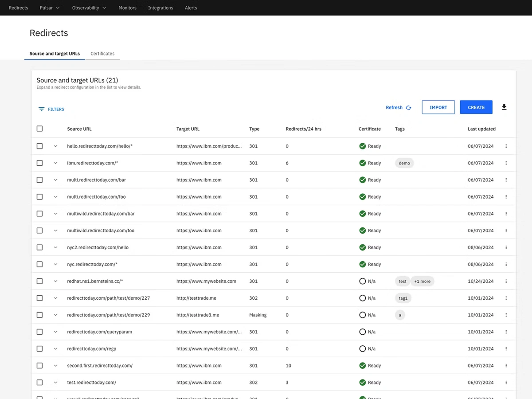Click the N/a certificate icon for redirecttoday.com/queryparam

click(362, 332)
